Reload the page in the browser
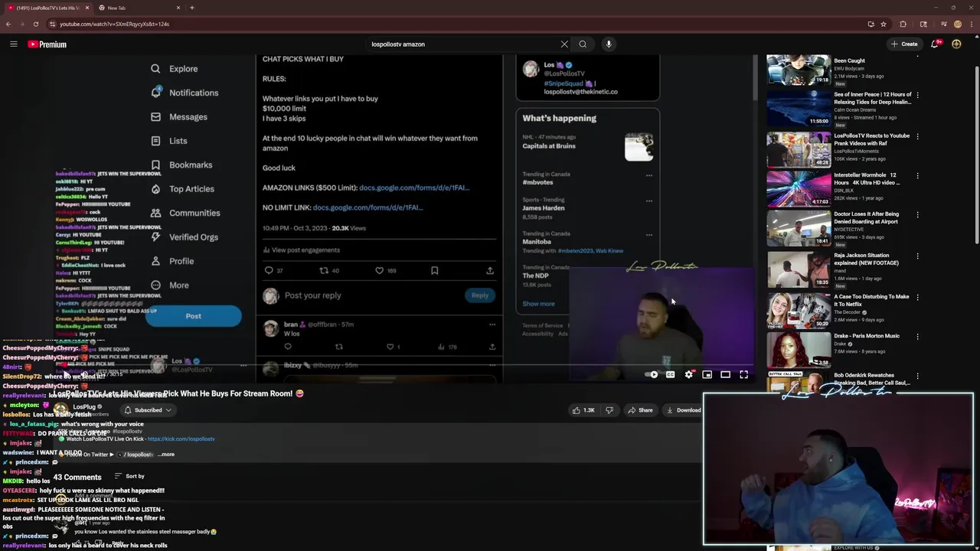Viewport: 980px width, 551px height. pyautogui.click(x=35, y=24)
